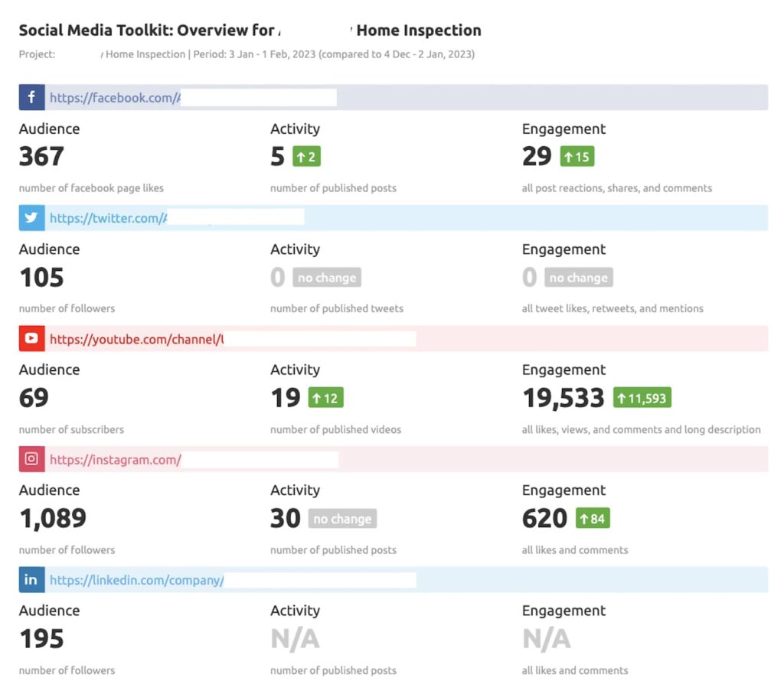Screen dimensions: 784x697
Task: Click 'number of subscribers' caption
Action: click(x=71, y=429)
